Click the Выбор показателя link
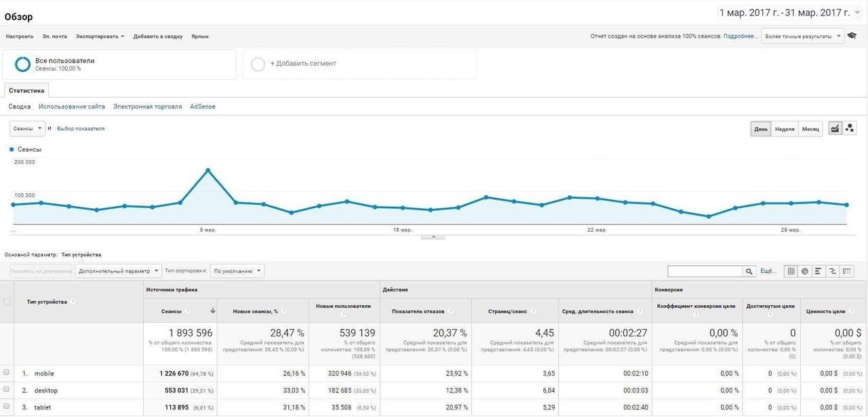The height and width of the screenshot is (417, 868). click(x=81, y=129)
